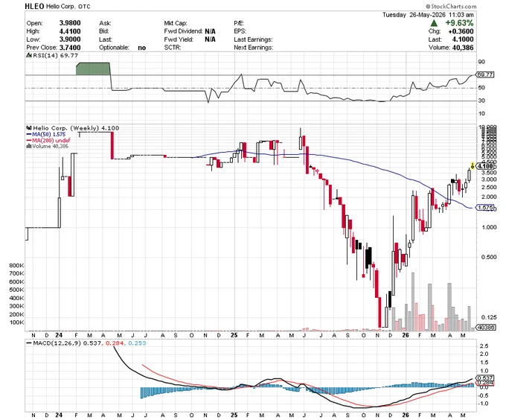Click the SCTR label

tap(173, 48)
